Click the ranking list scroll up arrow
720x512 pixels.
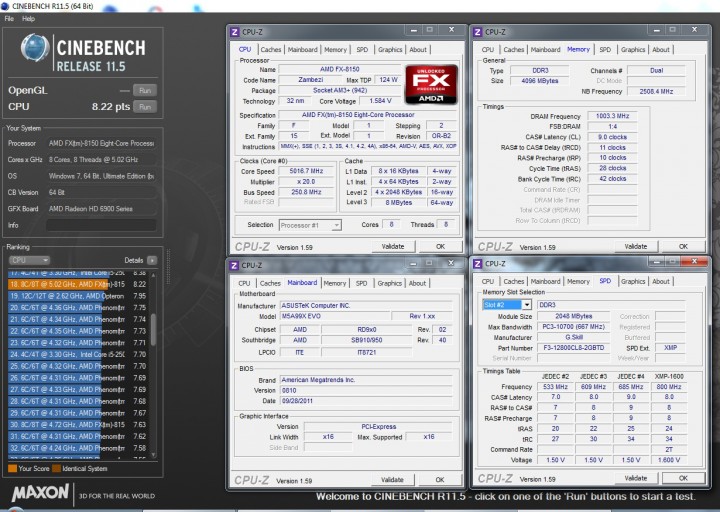tap(153, 275)
